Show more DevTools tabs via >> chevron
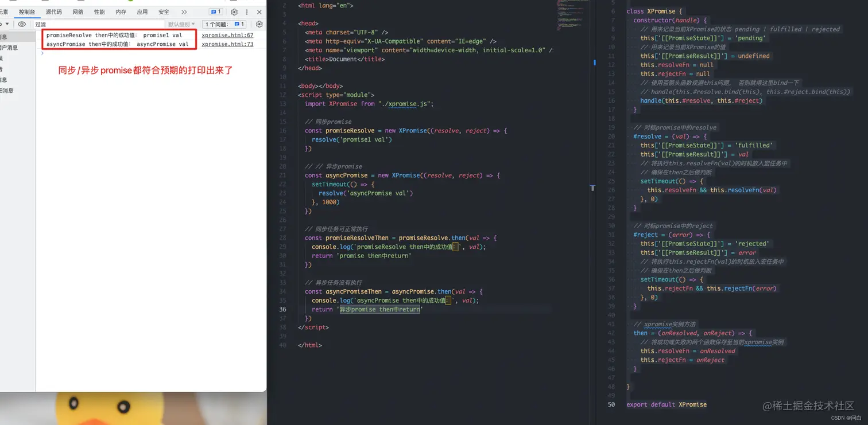 (x=184, y=12)
